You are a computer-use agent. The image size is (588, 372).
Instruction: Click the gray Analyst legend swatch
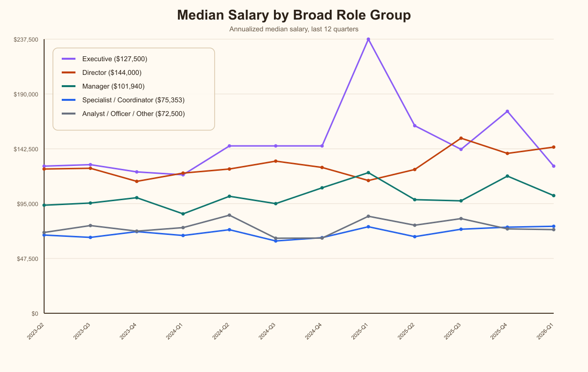tap(69, 114)
